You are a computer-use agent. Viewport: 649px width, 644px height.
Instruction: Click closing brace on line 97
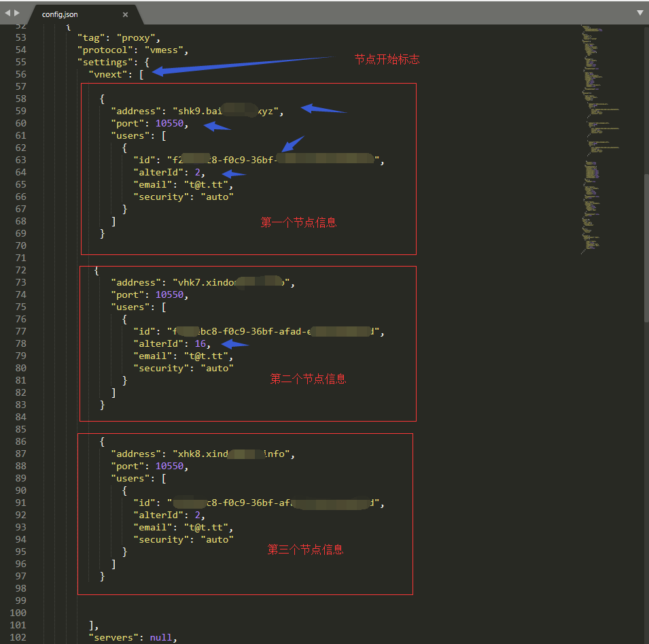click(102, 577)
